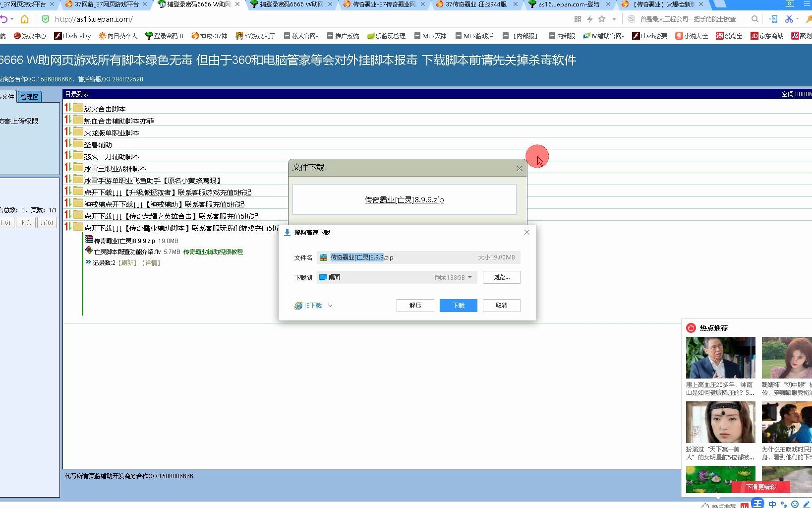Click folder icon of 火龙版单职业脚本
The height and width of the screenshot is (508, 812).
78,131
